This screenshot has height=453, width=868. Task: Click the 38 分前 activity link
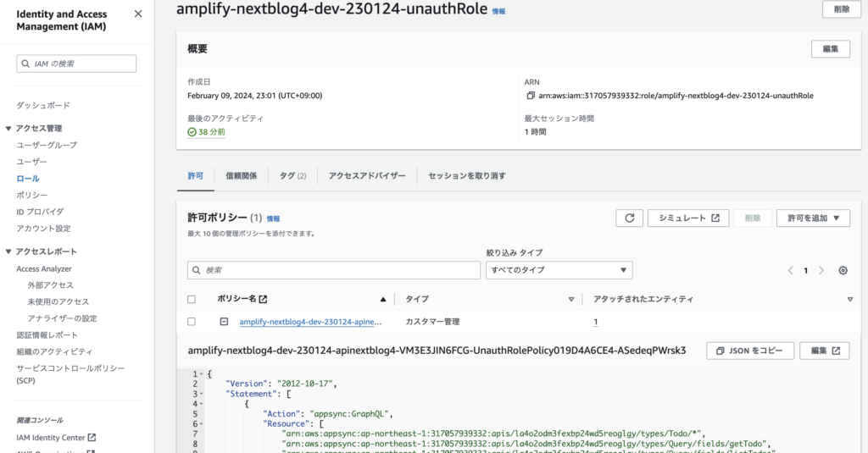211,132
